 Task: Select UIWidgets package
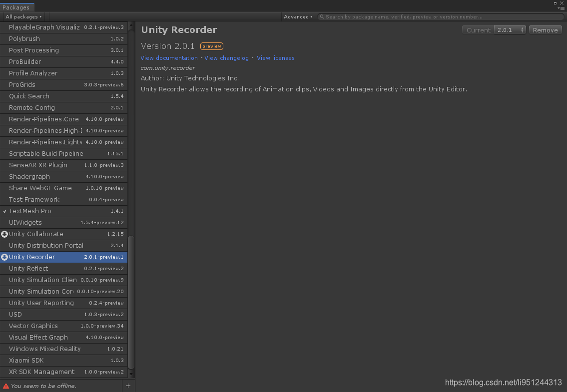tap(63, 222)
